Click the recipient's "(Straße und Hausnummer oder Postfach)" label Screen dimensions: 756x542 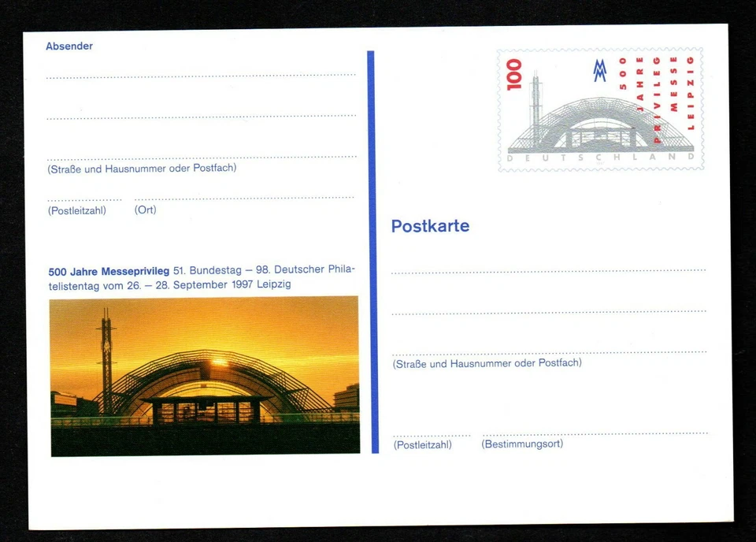pos(487,363)
